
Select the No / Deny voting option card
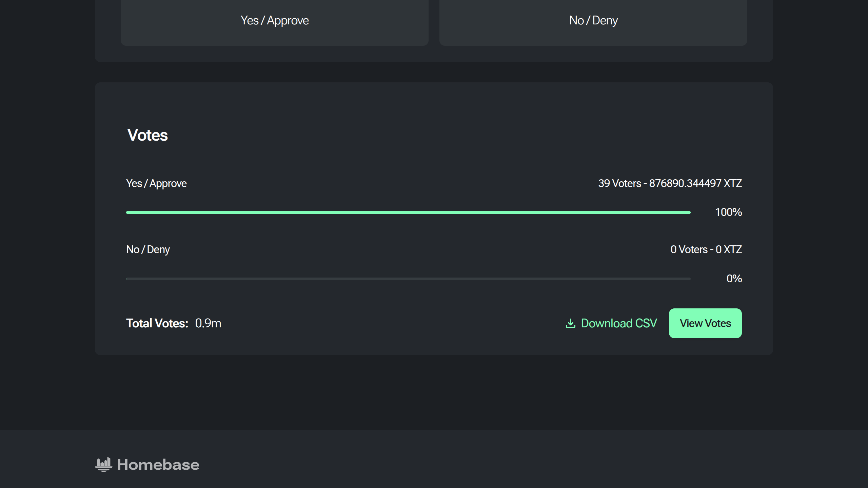(x=593, y=21)
